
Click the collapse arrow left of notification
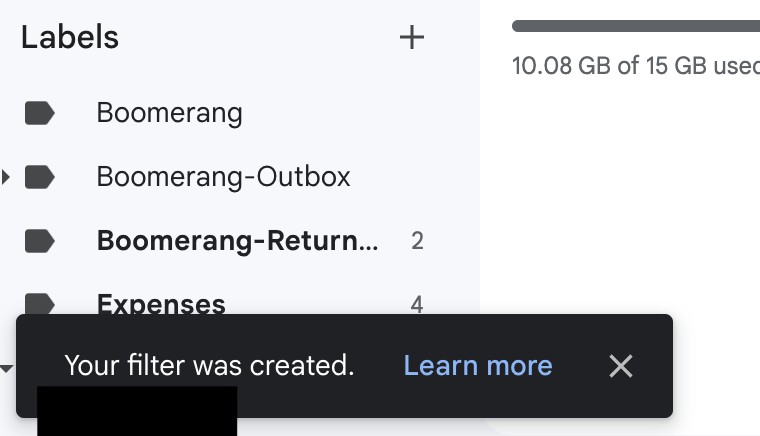click(6, 369)
